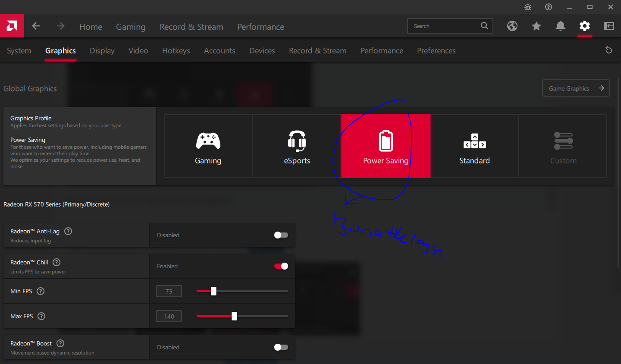This screenshot has height=364, width=621.
Task: Switch to the Hotkeys tab
Action: [176, 50]
